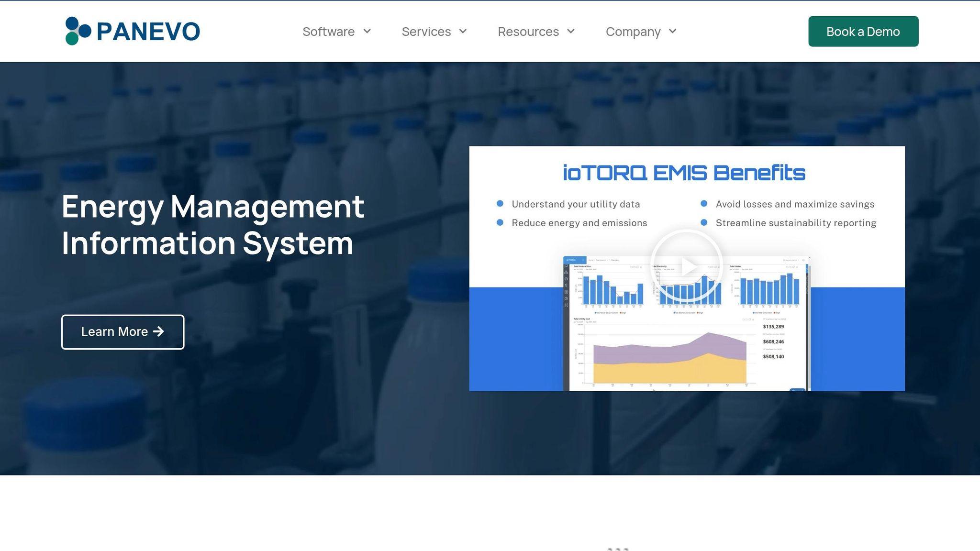Expand the Resources dropdown chevron
This screenshot has height=551, width=980.
pos(571,32)
